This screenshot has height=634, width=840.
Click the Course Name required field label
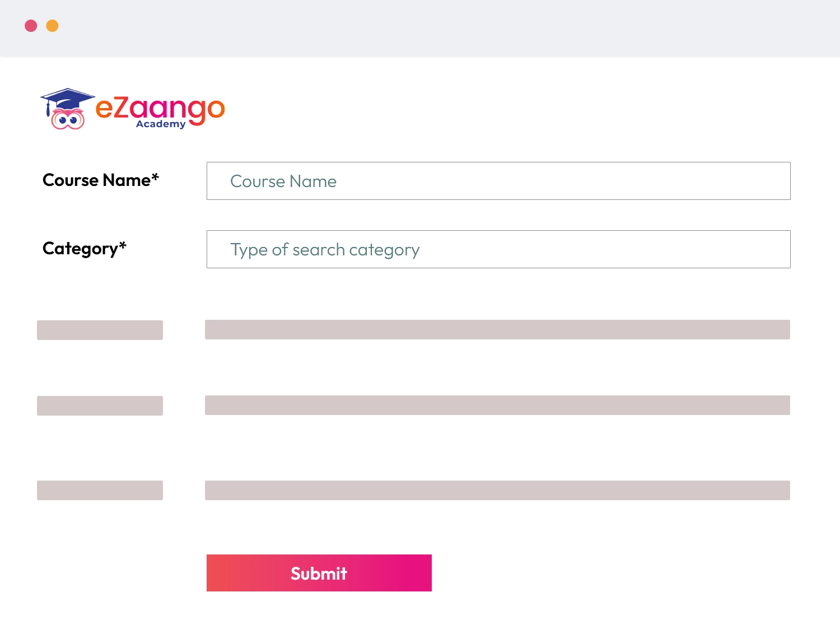[x=100, y=180]
